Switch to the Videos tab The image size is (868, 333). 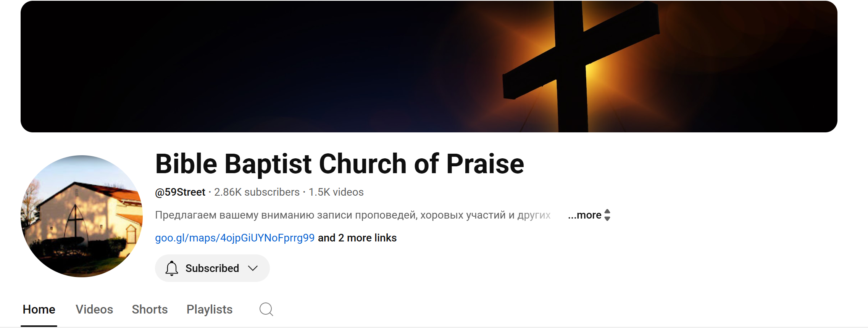click(94, 309)
